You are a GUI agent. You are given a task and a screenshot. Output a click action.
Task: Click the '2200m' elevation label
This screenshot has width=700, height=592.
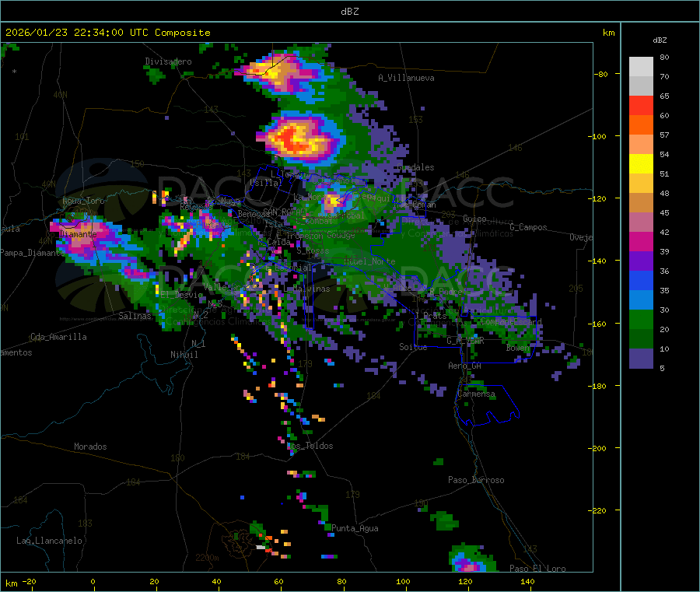tap(207, 558)
